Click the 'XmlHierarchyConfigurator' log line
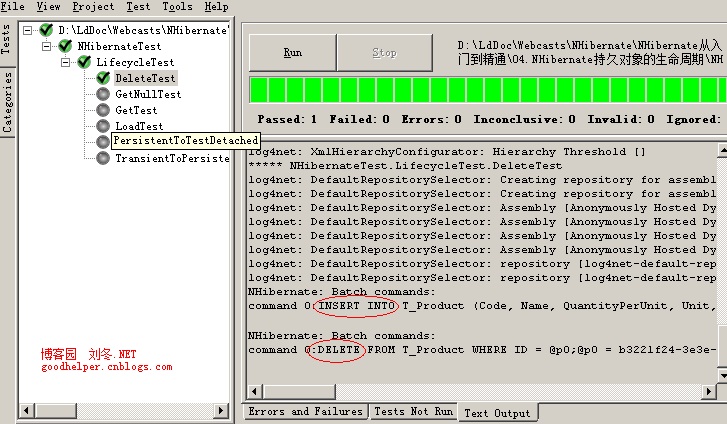The width and height of the screenshot is (727, 424). 446,152
